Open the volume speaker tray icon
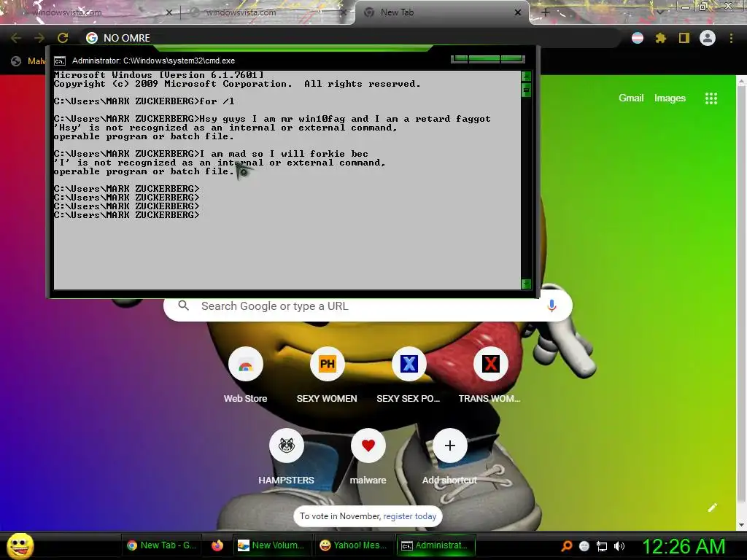Viewport: 747px width, 560px height. 619,546
